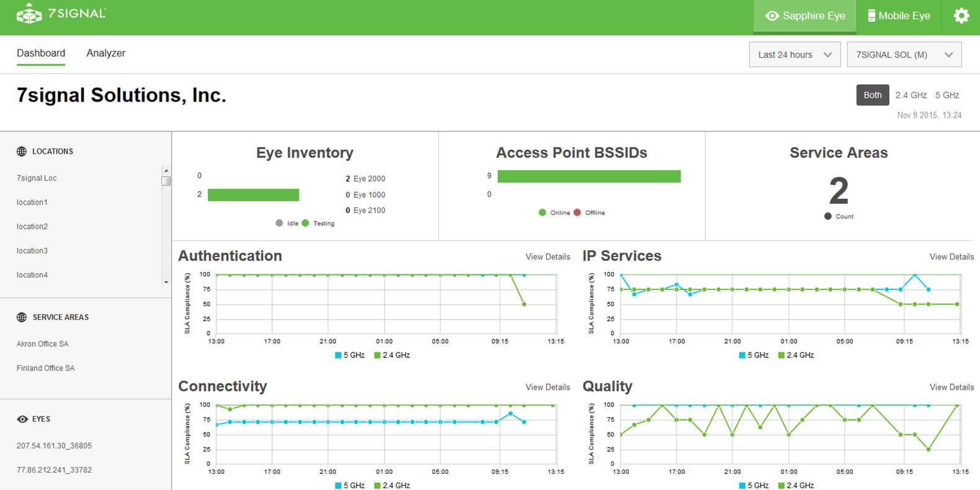
Task: Toggle 5 GHz legend swatch in Authentication
Action: pos(338,356)
